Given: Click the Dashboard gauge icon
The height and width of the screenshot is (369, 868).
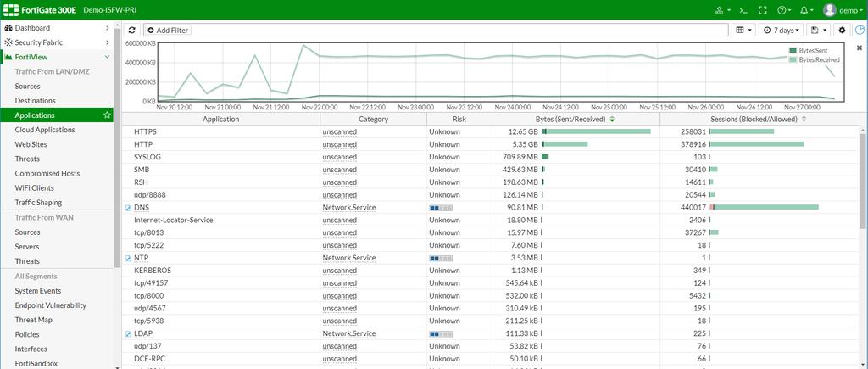Looking at the screenshot, I should click(x=8, y=28).
